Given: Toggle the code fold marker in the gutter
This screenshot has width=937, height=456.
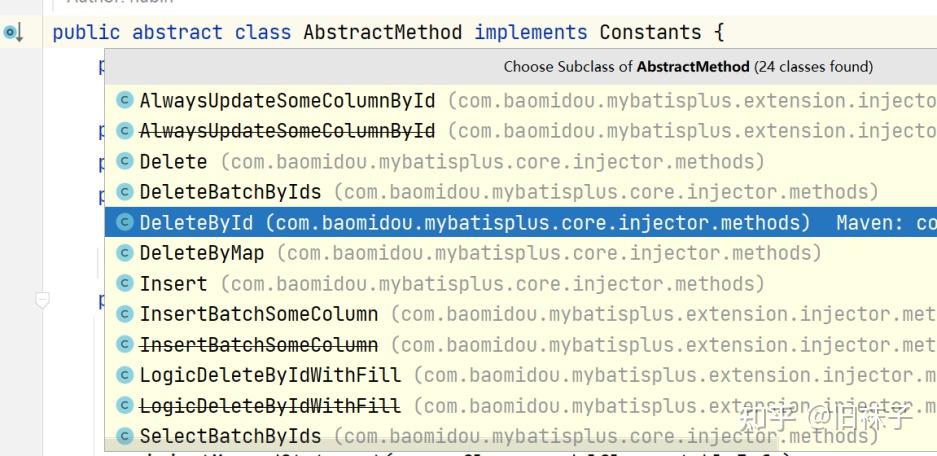Looking at the screenshot, I should [42, 299].
